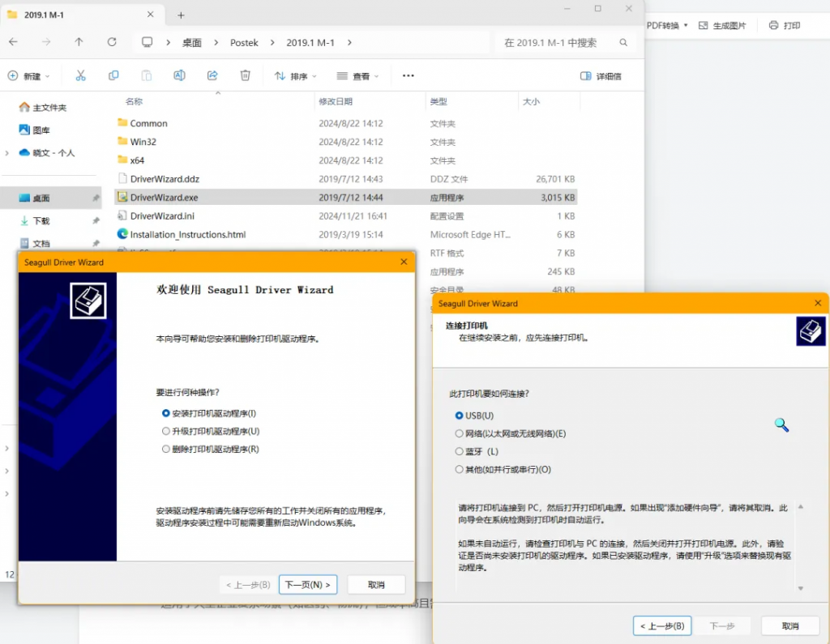Select the 2019.1 M-1 Explorer tab

point(82,15)
